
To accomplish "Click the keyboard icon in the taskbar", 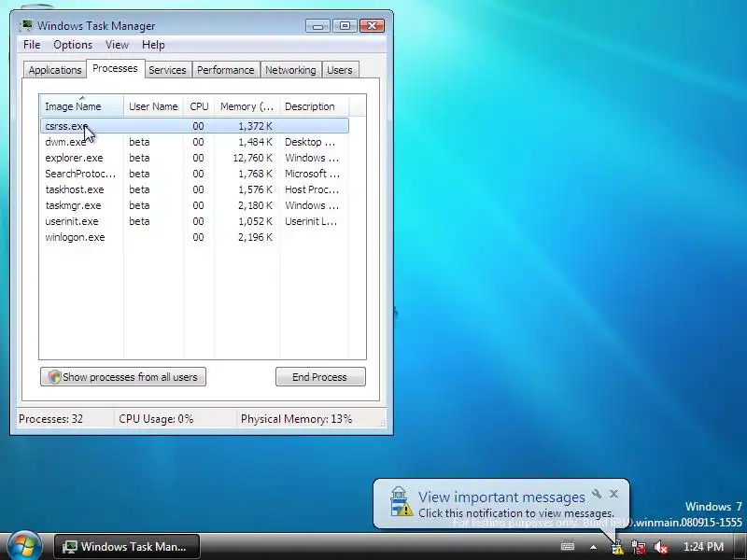I will coord(568,546).
